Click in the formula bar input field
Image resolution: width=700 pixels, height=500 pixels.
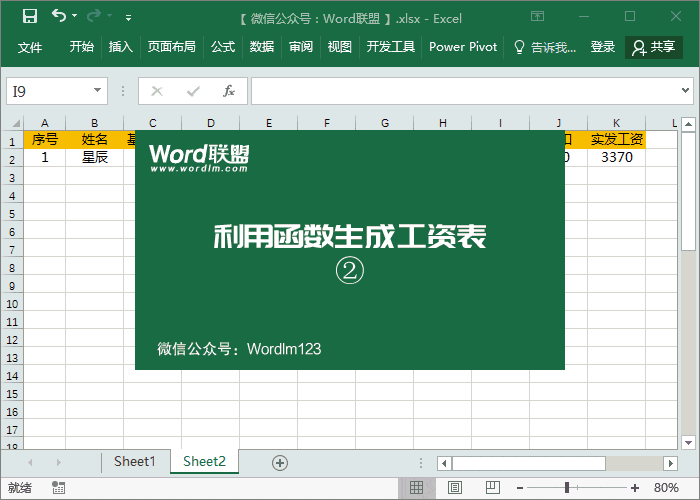470,91
